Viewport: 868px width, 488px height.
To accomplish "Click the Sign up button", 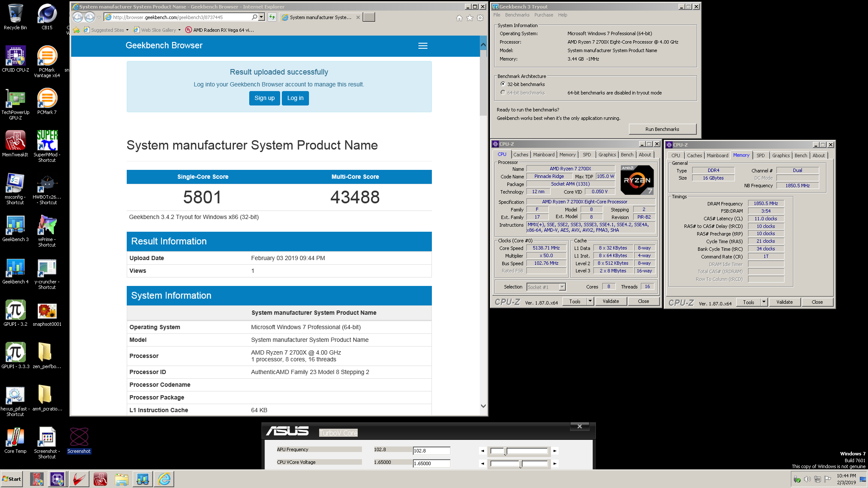I will point(264,98).
